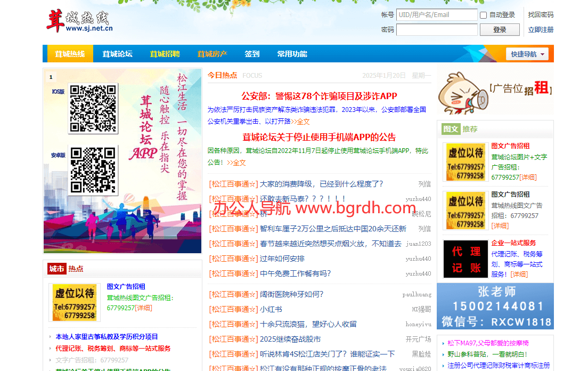
Task: Open post 智利车厘子2万公里之后抵达中国20余天还新
Action: click(333, 229)
